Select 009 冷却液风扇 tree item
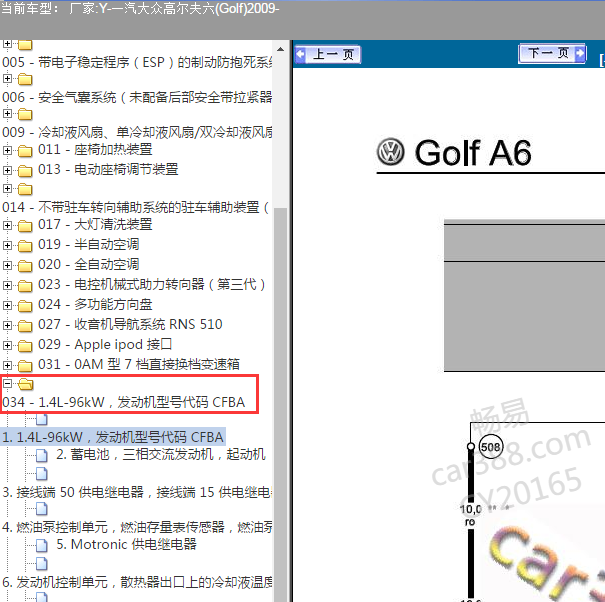 pos(137,132)
